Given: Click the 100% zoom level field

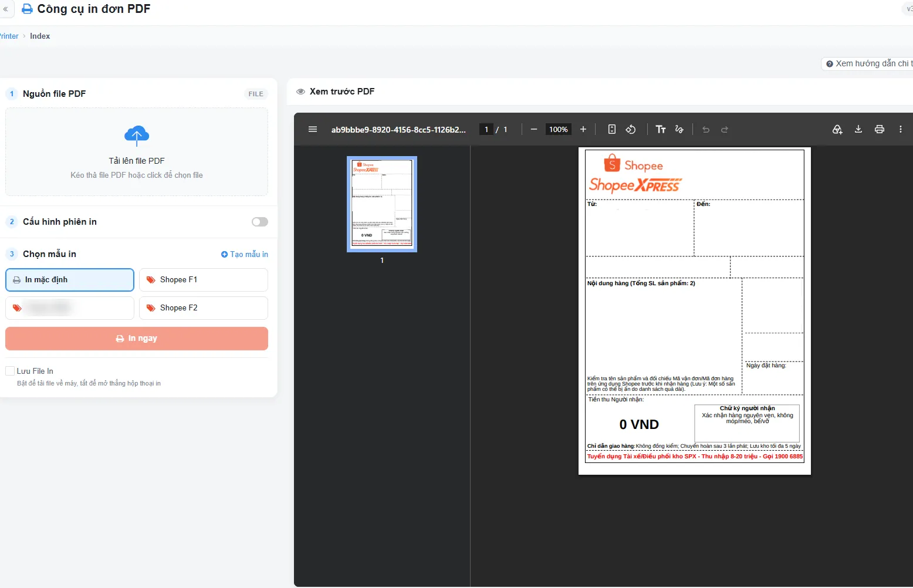Looking at the screenshot, I should click(x=559, y=129).
